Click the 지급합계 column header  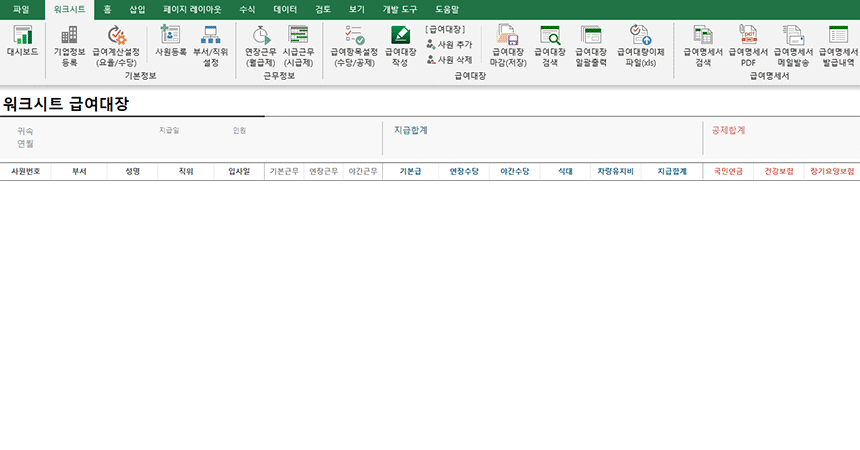pos(672,172)
